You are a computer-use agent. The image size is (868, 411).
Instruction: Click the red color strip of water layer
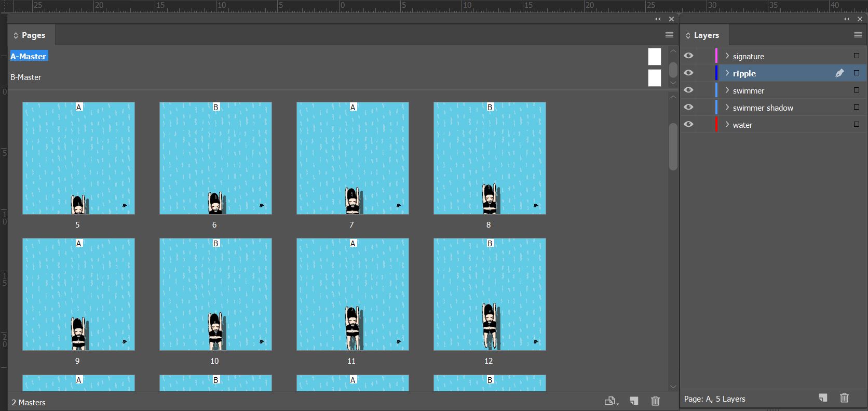tap(716, 124)
